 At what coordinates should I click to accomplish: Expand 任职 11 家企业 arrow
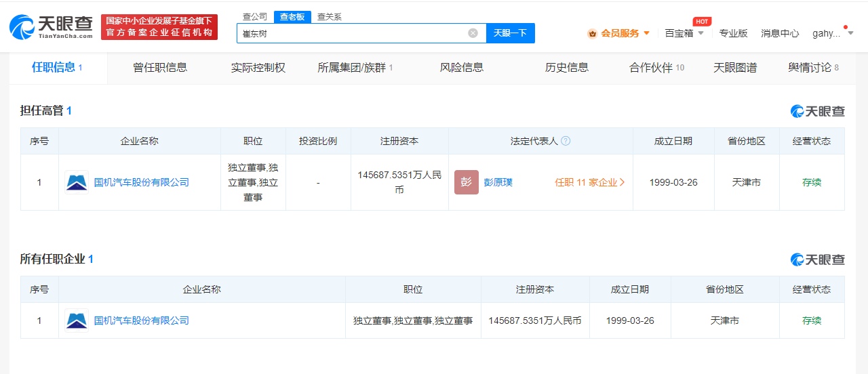click(x=623, y=182)
